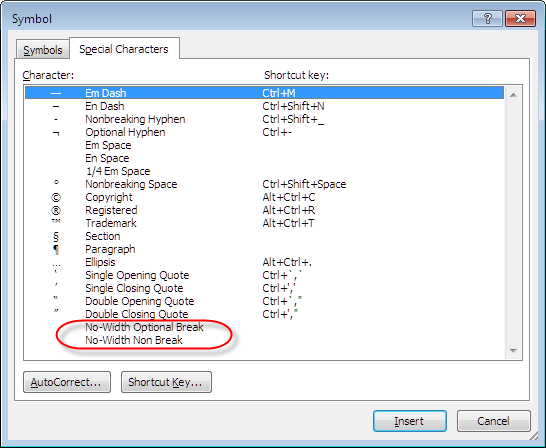Click the scrollbar down arrow
The height and width of the screenshot is (448, 546).
[x=513, y=351]
